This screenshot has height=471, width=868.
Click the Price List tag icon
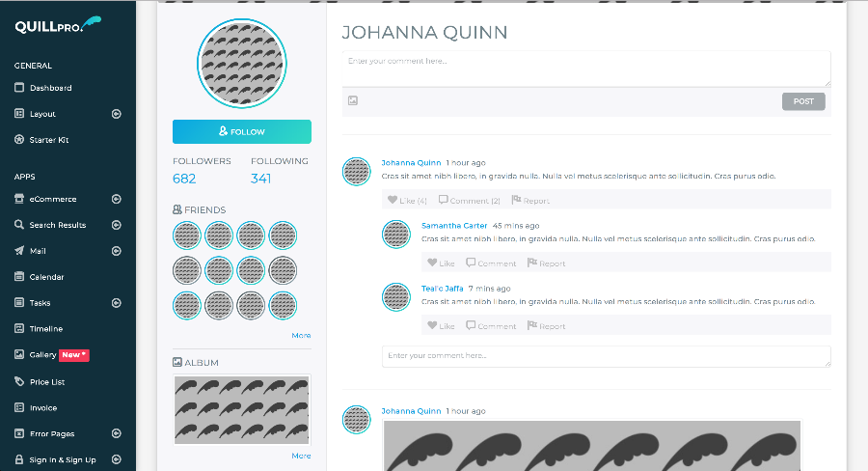[x=19, y=382]
